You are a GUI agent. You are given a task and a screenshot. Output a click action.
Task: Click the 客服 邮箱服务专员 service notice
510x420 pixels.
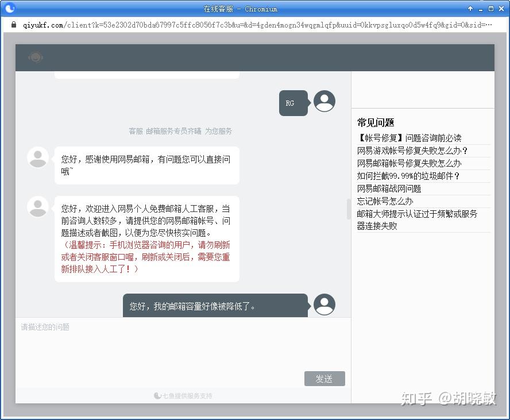(180, 131)
